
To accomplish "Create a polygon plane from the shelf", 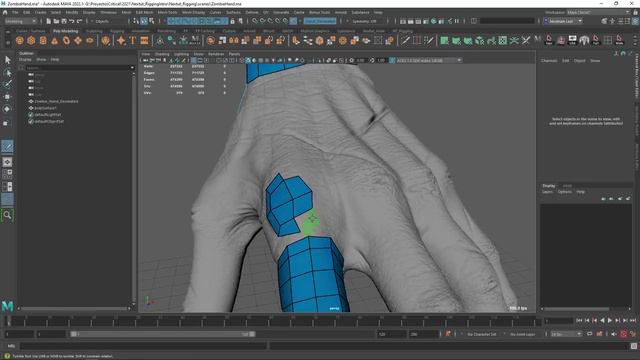I will pyautogui.click(x=78, y=40).
